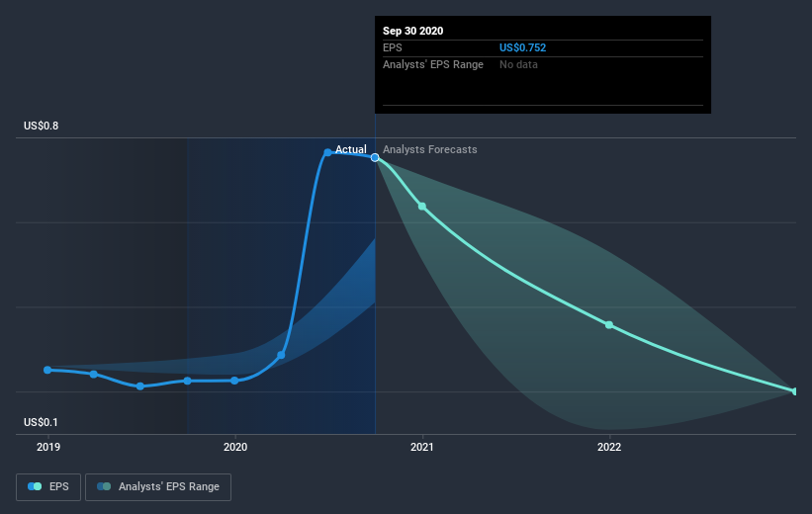Select the Sep 30 2020 highlighted data point

click(375, 157)
